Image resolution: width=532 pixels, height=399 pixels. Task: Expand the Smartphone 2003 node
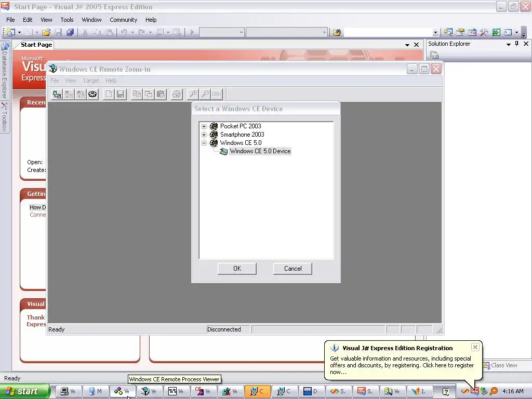tap(204, 135)
